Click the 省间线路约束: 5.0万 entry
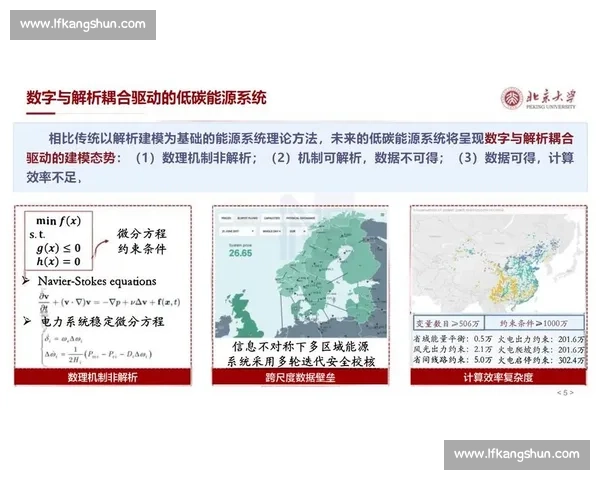This screenshot has width=600, height=480. [x=453, y=359]
